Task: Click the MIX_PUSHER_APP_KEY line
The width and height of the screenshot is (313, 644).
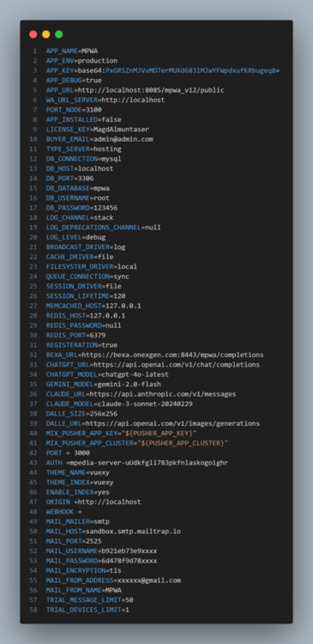Action: (122, 434)
